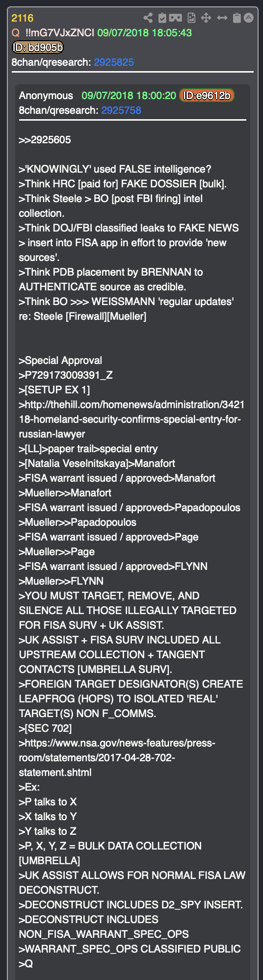The height and width of the screenshot is (980, 263).
Task: Click the horizontal expand arrows icon
Action: [x=222, y=18]
